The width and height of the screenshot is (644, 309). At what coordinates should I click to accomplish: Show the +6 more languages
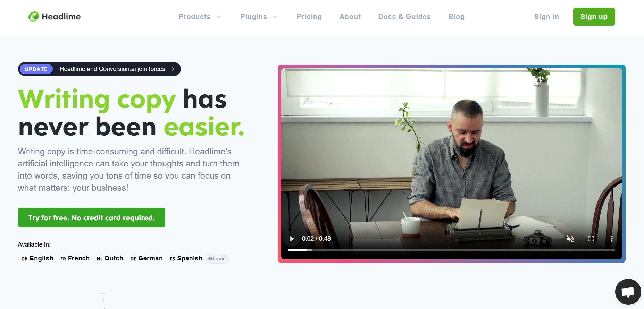tap(218, 259)
